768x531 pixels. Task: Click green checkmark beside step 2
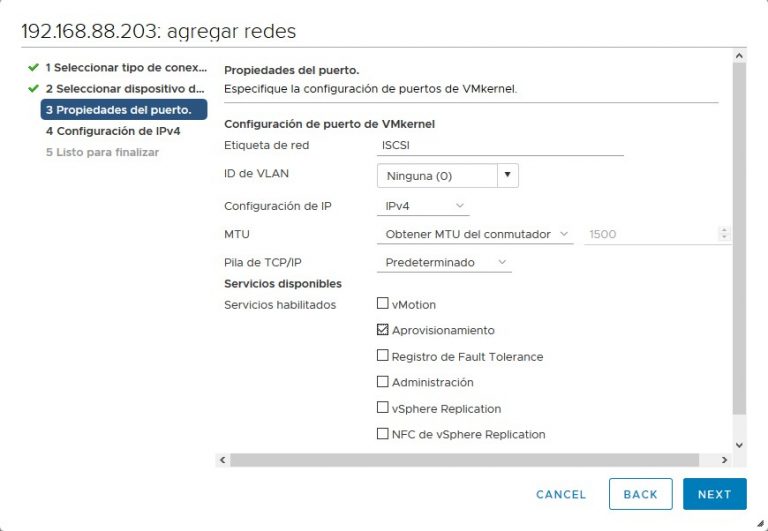coord(33,89)
